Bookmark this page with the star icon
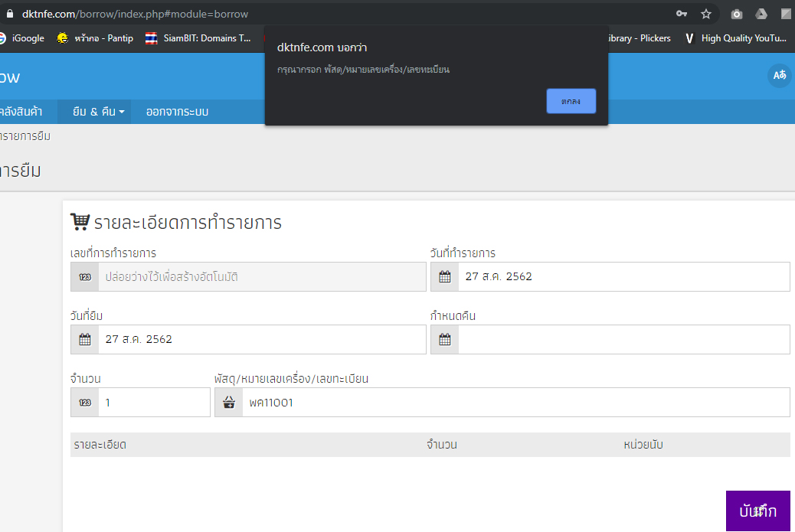The height and width of the screenshot is (532, 795). point(705,14)
